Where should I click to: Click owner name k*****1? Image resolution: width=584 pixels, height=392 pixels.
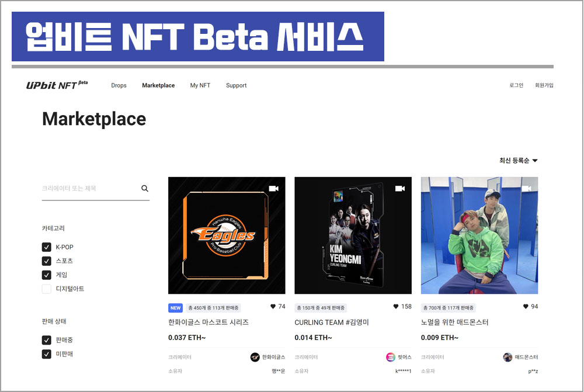(404, 371)
